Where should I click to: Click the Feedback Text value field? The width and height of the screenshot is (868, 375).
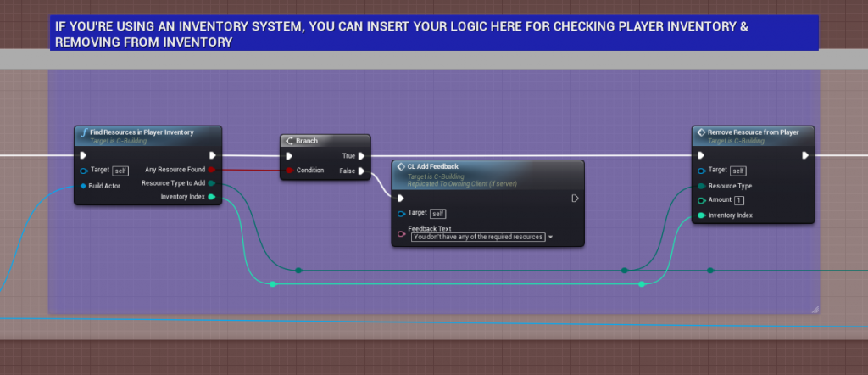point(477,238)
